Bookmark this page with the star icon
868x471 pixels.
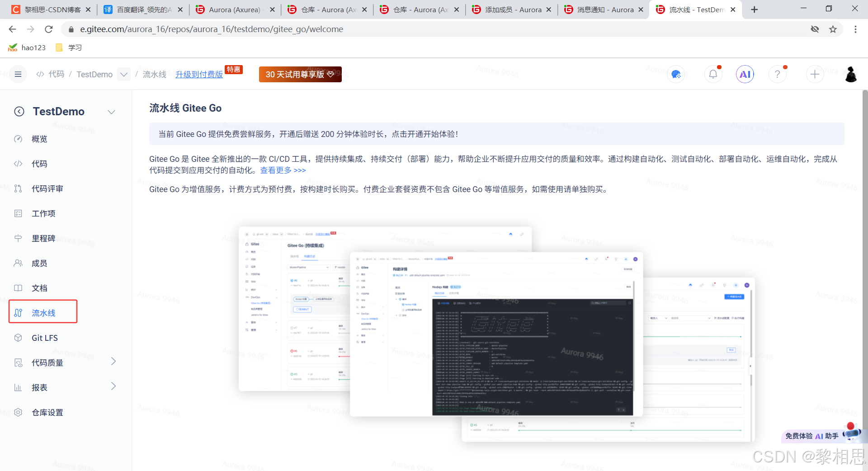(x=833, y=29)
